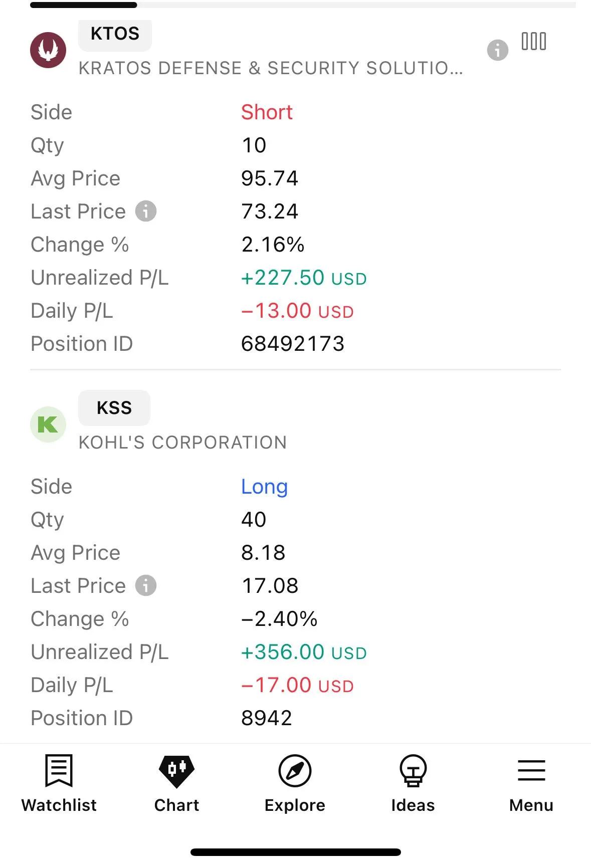The height and width of the screenshot is (868, 591).
Task: Open the column layout icon
Action: pyautogui.click(x=534, y=42)
